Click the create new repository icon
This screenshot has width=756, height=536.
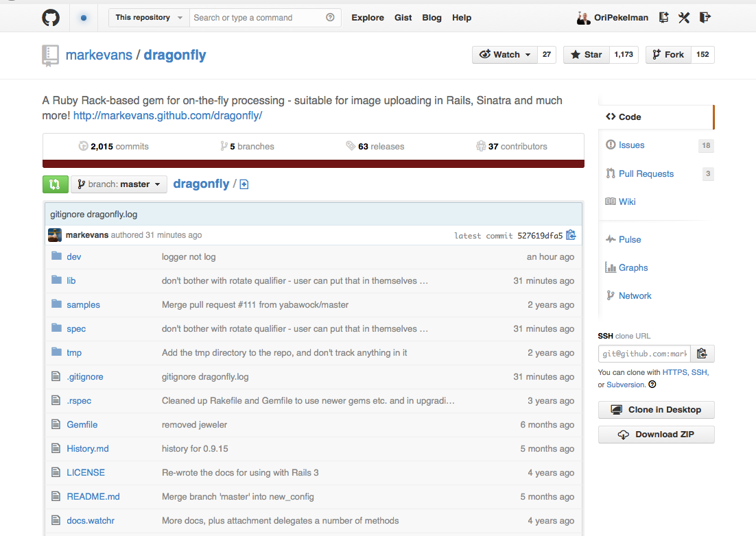[664, 18]
